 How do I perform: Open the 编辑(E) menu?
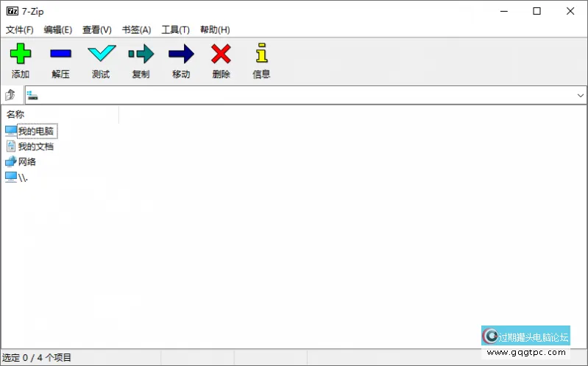(x=57, y=29)
